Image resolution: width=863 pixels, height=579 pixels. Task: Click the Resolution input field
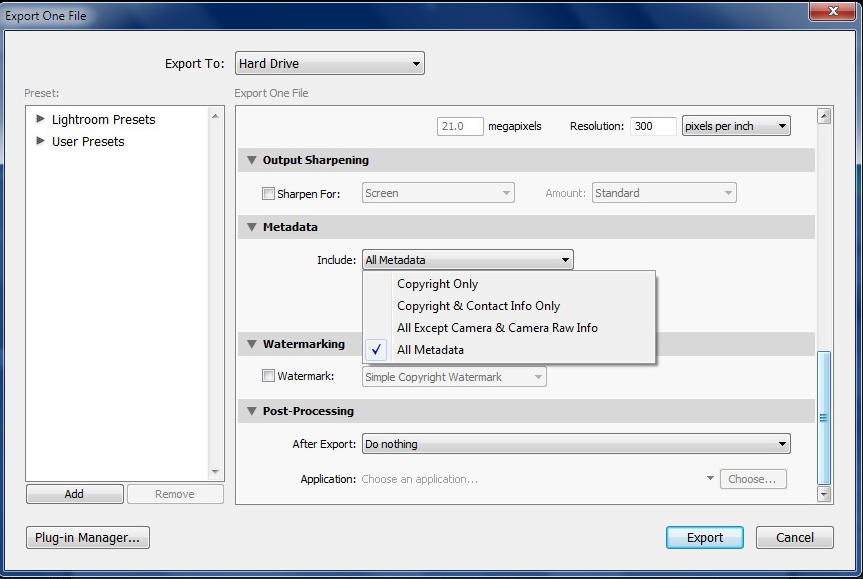653,127
